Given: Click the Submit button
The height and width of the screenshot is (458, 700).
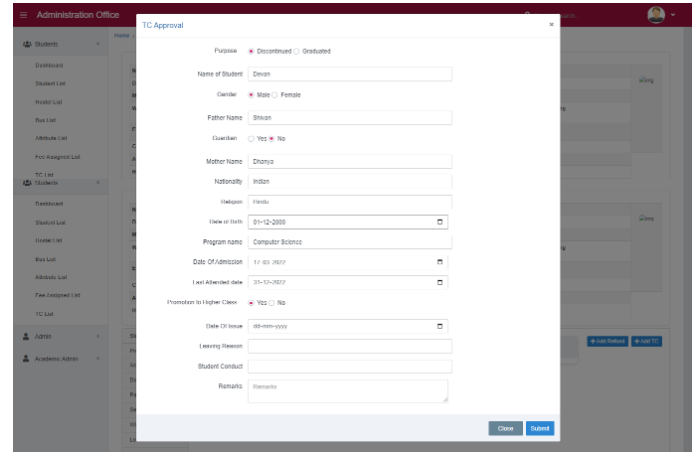Looking at the screenshot, I should pyautogui.click(x=540, y=428).
